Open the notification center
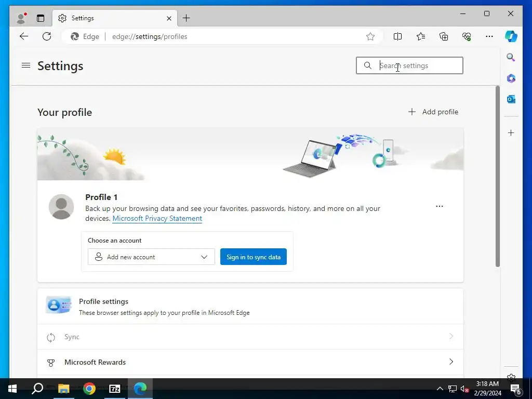Image resolution: width=532 pixels, height=399 pixels. click(516, 389)
